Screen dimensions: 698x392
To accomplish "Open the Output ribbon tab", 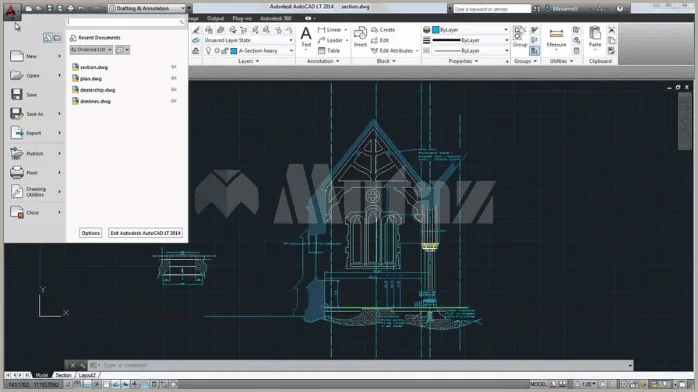I will click(x=215, y=18).
